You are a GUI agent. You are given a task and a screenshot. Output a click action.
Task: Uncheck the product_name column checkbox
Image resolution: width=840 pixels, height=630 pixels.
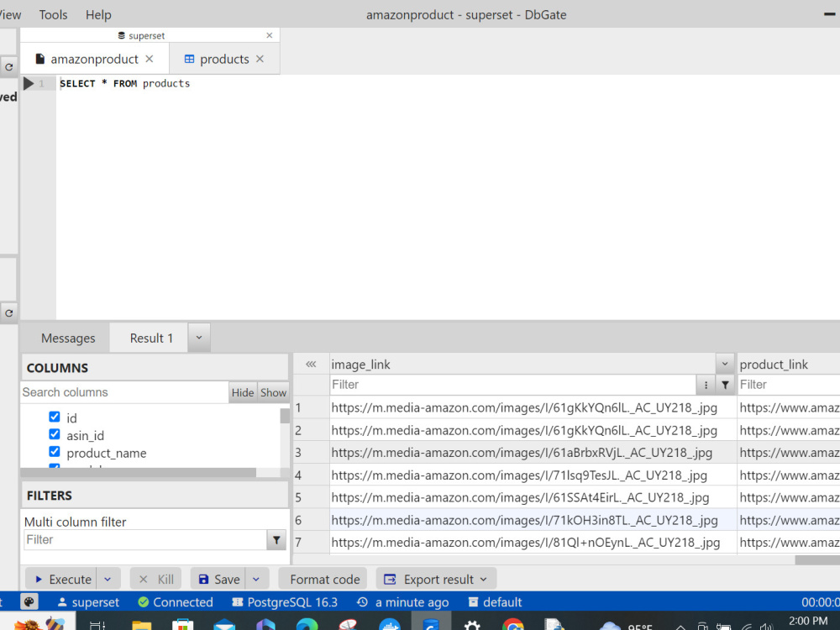(x=54, y=452)
